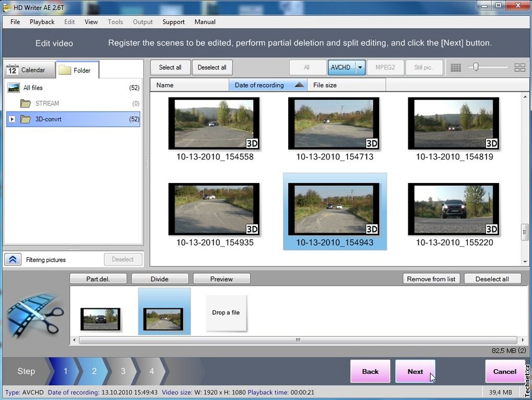Viewport: 532px width, 400px height.
Task: Click edit list scroll right arrow
Action: [523, 340]
